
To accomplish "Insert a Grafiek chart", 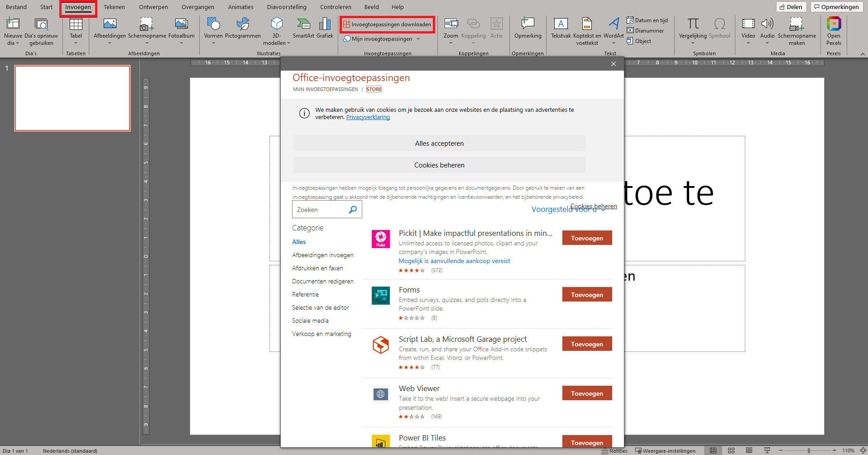I will pos(325,28).
